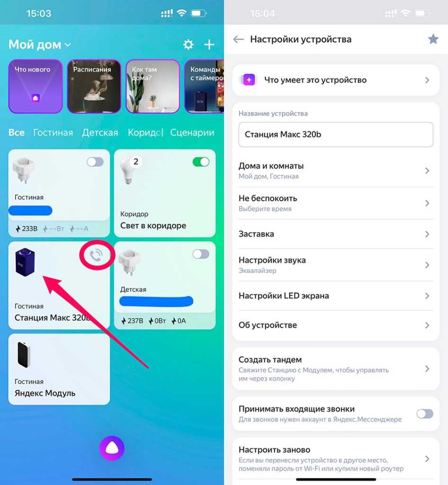Open the Расписания story thumbnail

click(94, 86)
